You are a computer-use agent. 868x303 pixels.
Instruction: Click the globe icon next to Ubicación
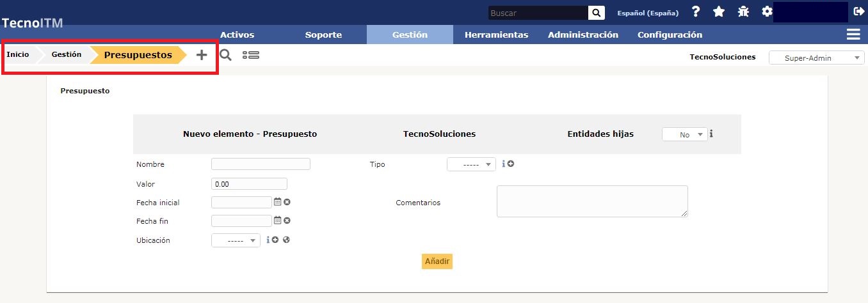point(286,240)
